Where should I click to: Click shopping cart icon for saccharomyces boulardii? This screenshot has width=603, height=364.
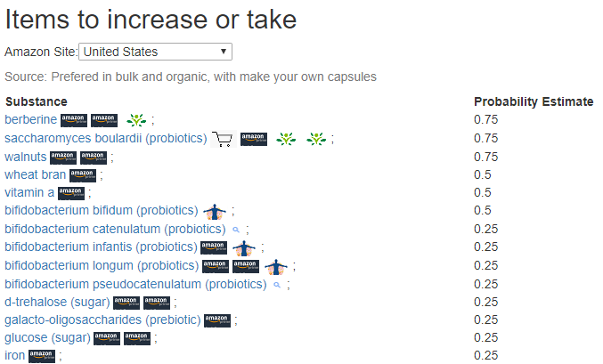click(x=223, y=139)
